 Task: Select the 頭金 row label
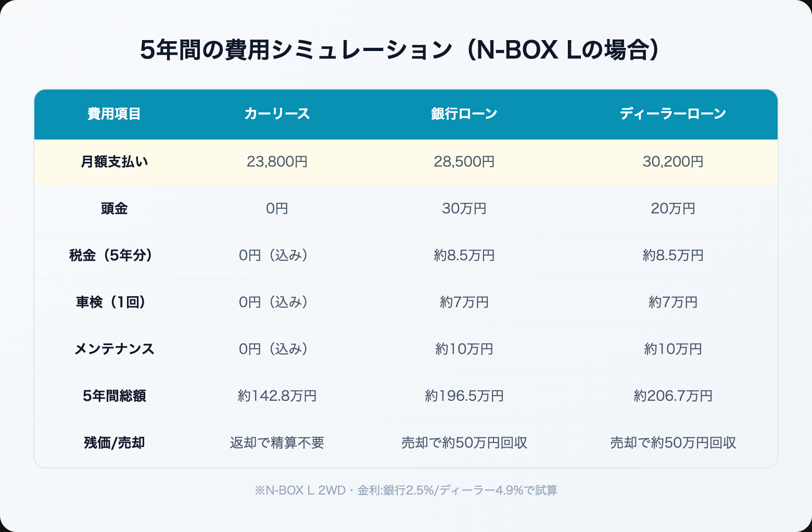(x=114, y=209)
